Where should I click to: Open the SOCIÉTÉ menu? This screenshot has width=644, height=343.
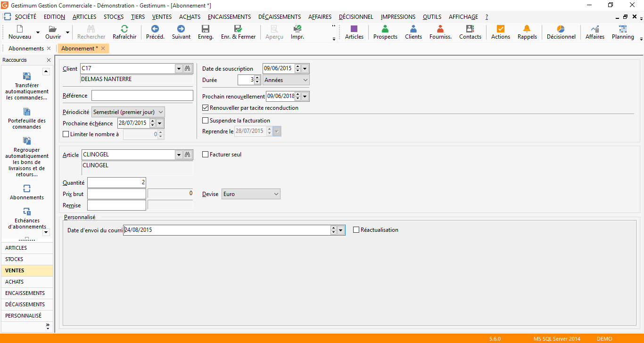[x=25, y=17]
